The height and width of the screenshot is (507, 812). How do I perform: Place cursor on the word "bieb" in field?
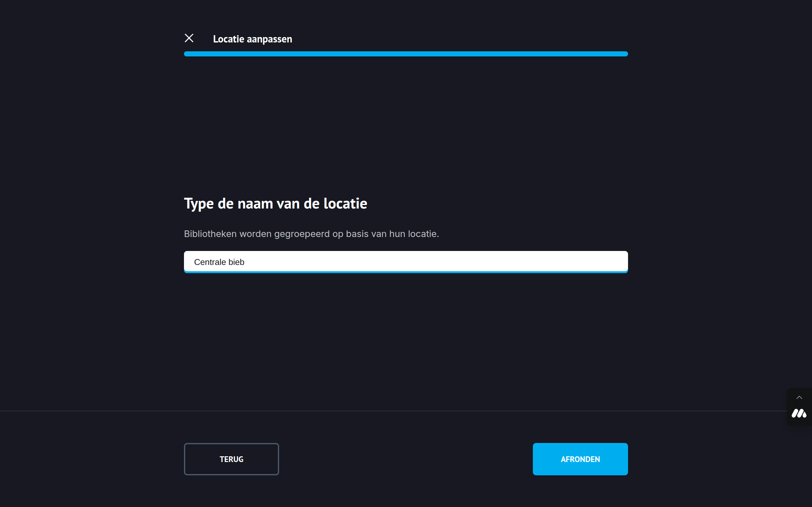click(236, 262)
